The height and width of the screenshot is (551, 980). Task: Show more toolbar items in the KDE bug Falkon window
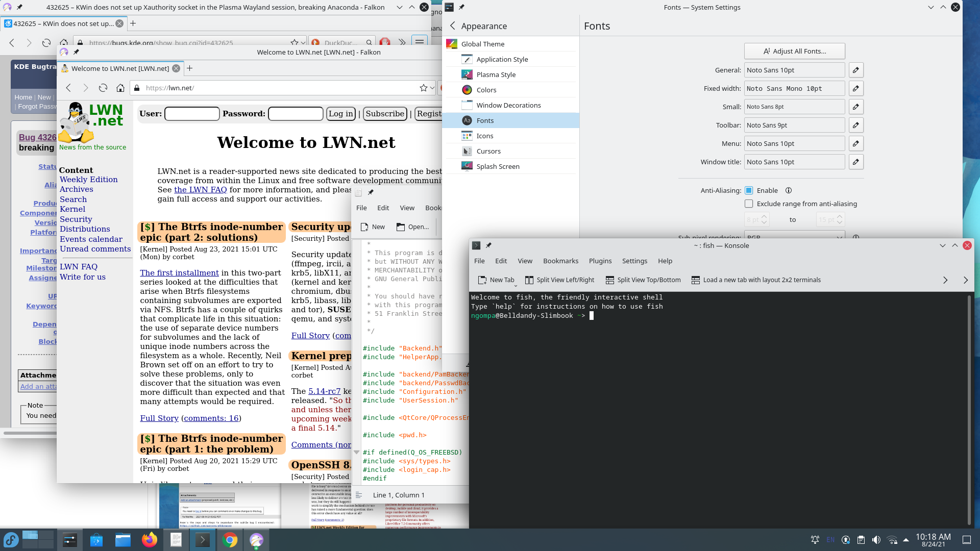(x=402, y=42)
